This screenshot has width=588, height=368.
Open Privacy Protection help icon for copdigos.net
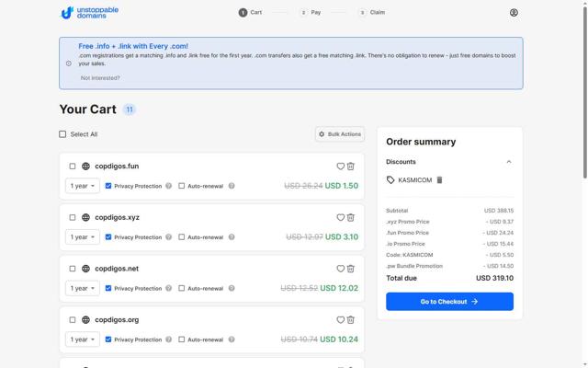pos(169,288)
